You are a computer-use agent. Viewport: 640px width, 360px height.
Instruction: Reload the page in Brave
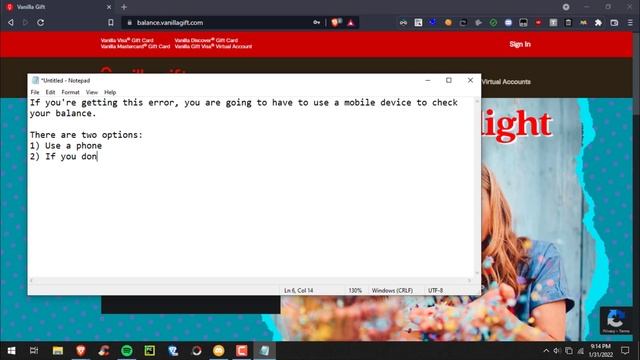(40, 22)
